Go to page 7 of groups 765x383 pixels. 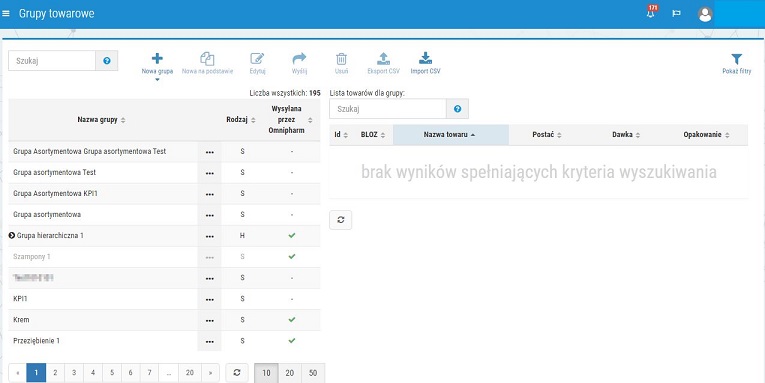pyautogui.click(x=149, y=373)
